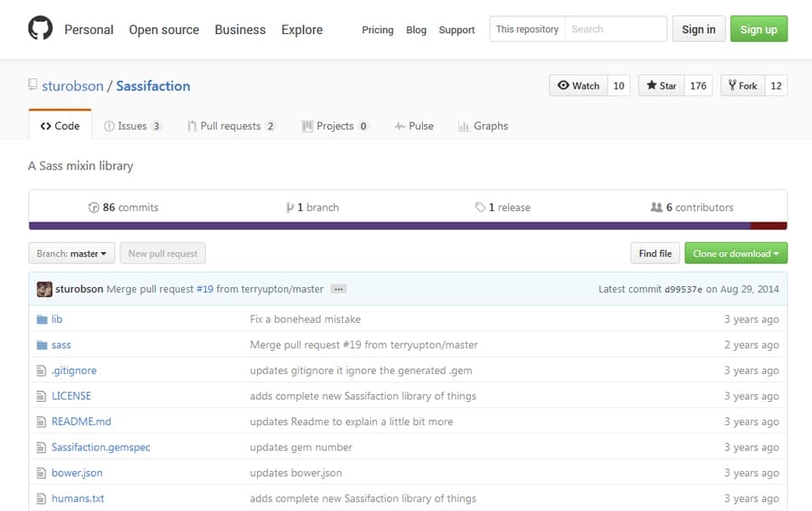812x511 pixels.
Task: Click the file icon next to LICENSE
Action: point(42,397)
